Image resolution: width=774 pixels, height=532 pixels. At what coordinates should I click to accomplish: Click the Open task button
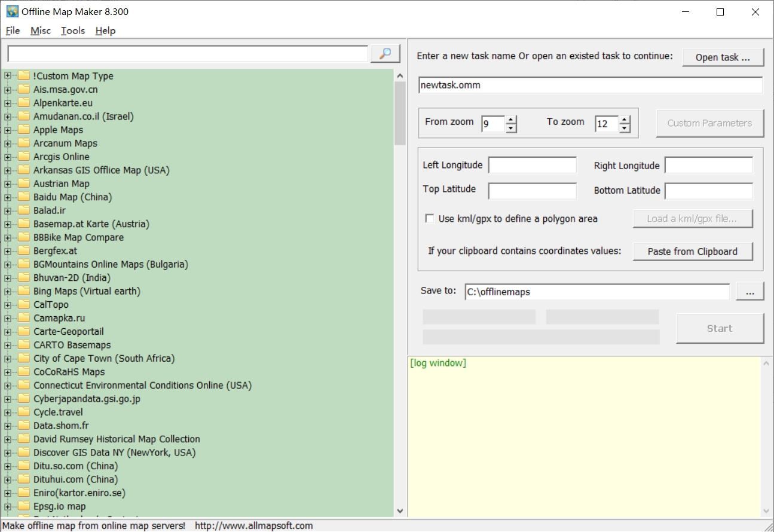723,57
